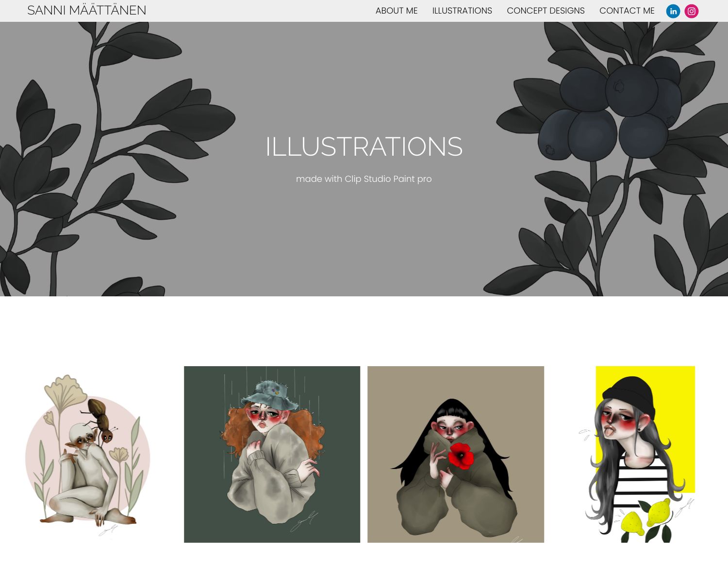View the long black hair girl artwork
The width and height of the screenshot is (728, 582).
pyautogui.click(x=456, y=454)
